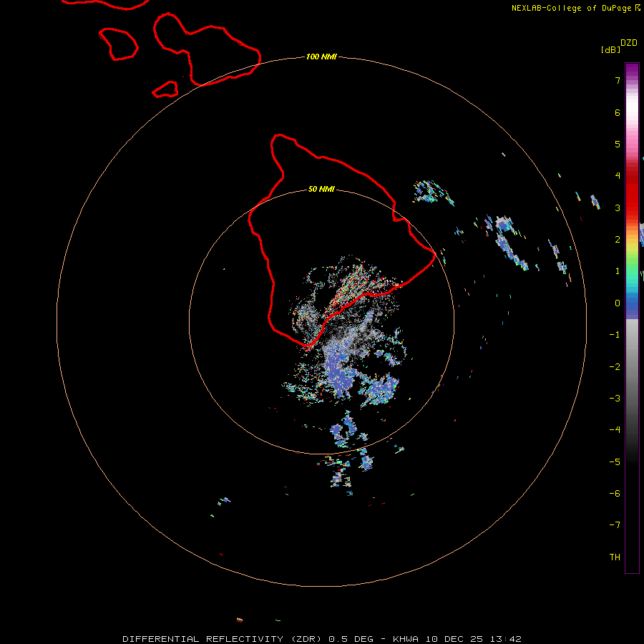This screenshot has height=644, width=644.
Task: Click the -1 value on color scale
Action: pyautogui.click(x=615, y=335)
